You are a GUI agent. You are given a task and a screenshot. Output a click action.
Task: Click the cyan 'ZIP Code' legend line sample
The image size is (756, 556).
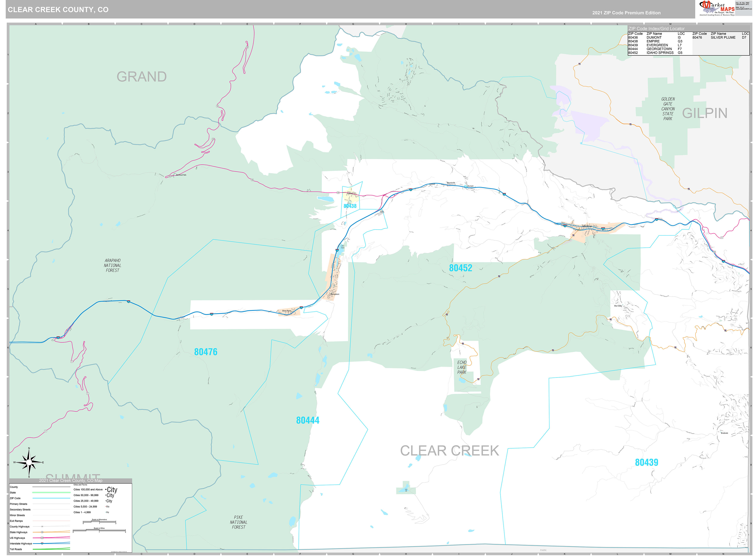(51, 498)
